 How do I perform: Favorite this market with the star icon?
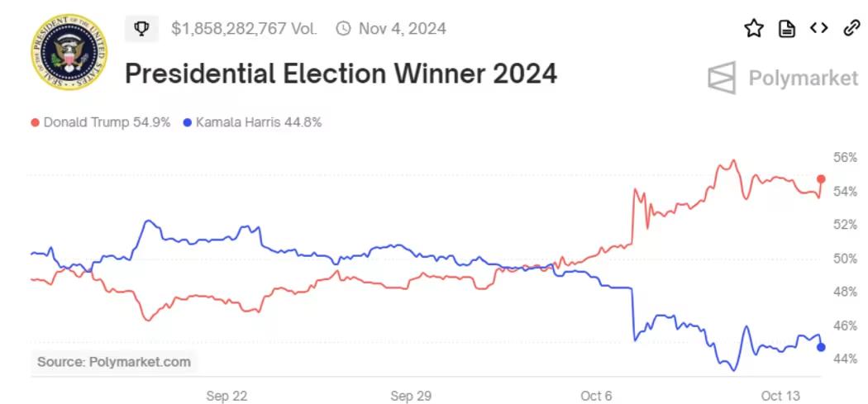tap(753, 29)
